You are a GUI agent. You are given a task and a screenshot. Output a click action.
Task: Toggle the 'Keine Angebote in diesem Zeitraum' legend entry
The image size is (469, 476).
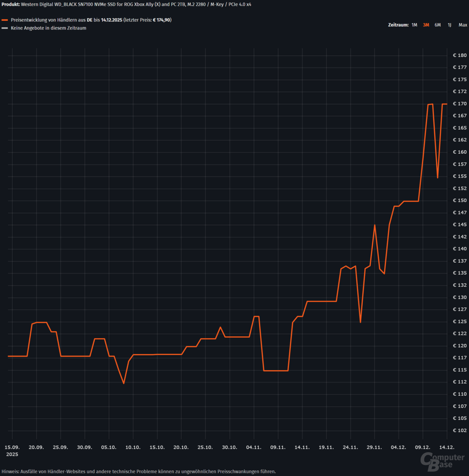click(x=48, y=28)
